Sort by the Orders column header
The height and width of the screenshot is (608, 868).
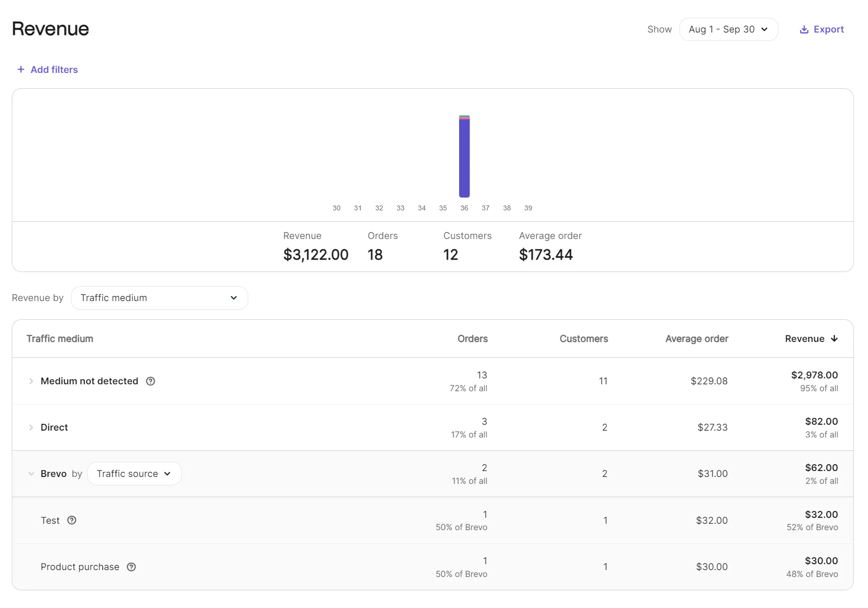(x=472, y=338)
